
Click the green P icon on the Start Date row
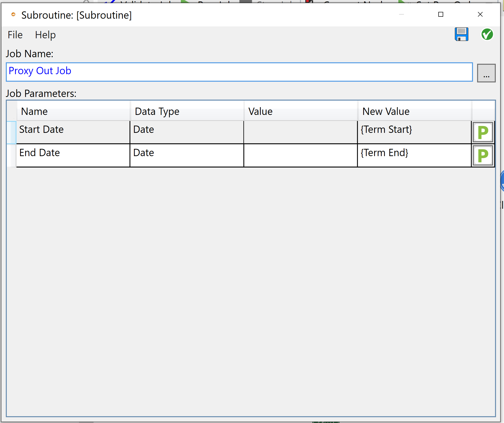tap(483, 132)
